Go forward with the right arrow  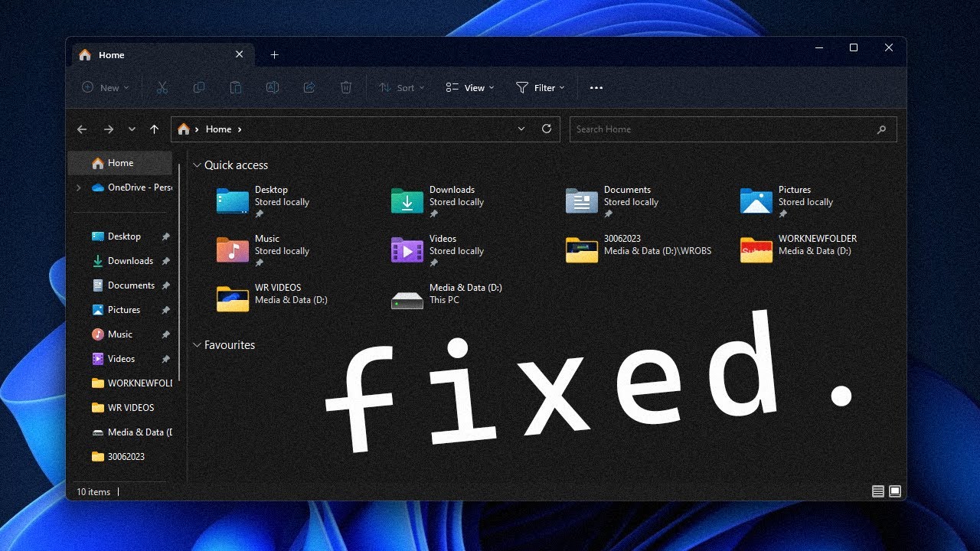pyautogui.click(x=108, y=129)
